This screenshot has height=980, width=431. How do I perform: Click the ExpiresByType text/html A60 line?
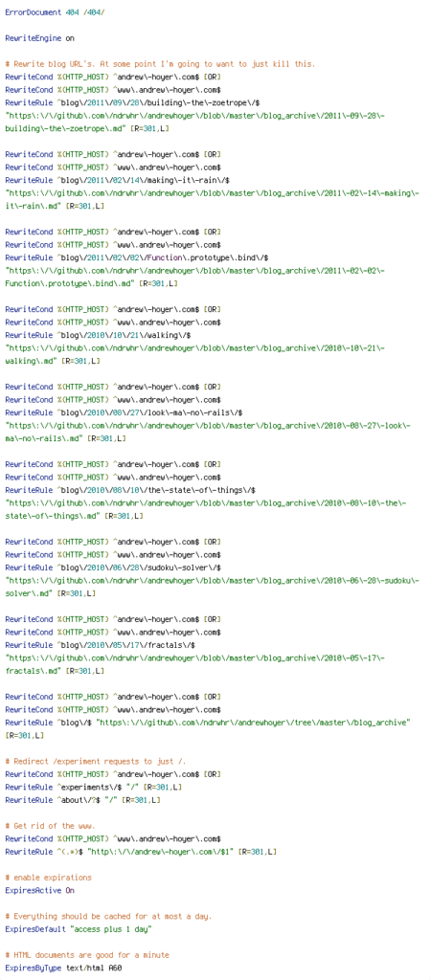[63, 969]
